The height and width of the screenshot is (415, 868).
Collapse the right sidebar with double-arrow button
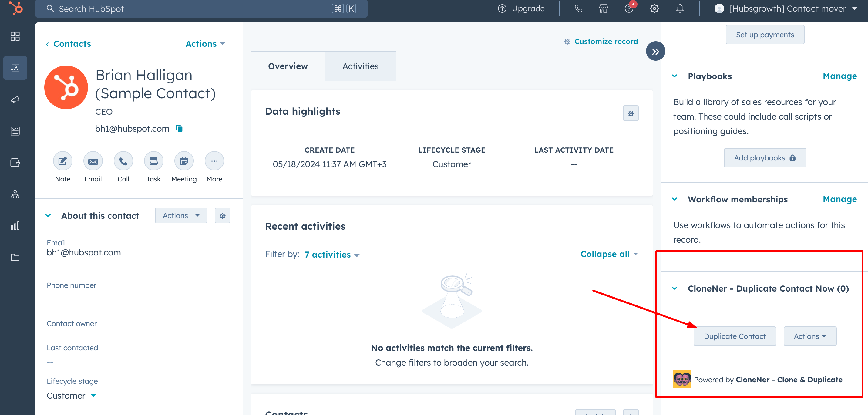[655, 51]
